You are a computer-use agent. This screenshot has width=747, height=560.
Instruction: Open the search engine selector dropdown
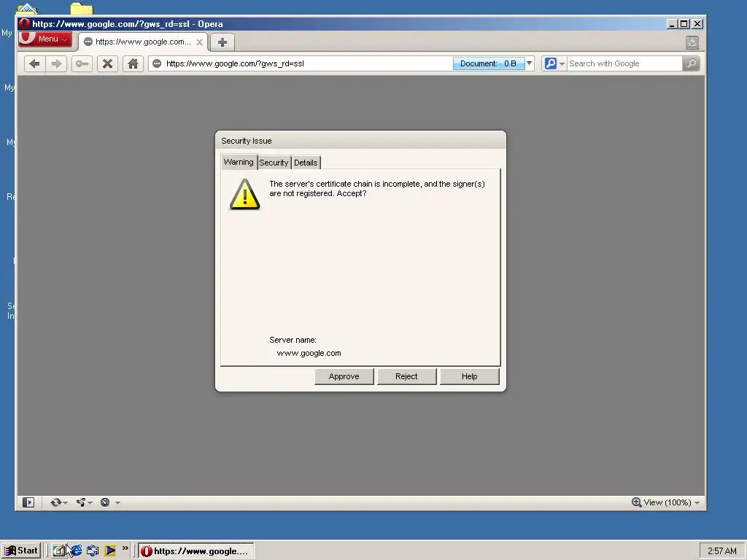point(554,64)
